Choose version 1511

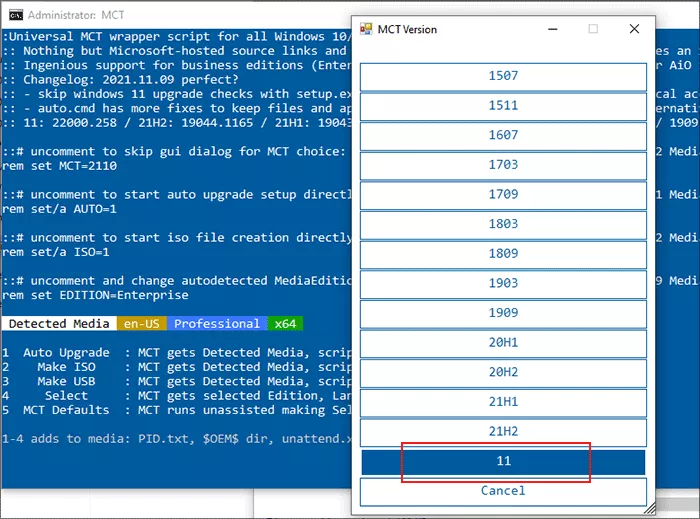[503, 106]
